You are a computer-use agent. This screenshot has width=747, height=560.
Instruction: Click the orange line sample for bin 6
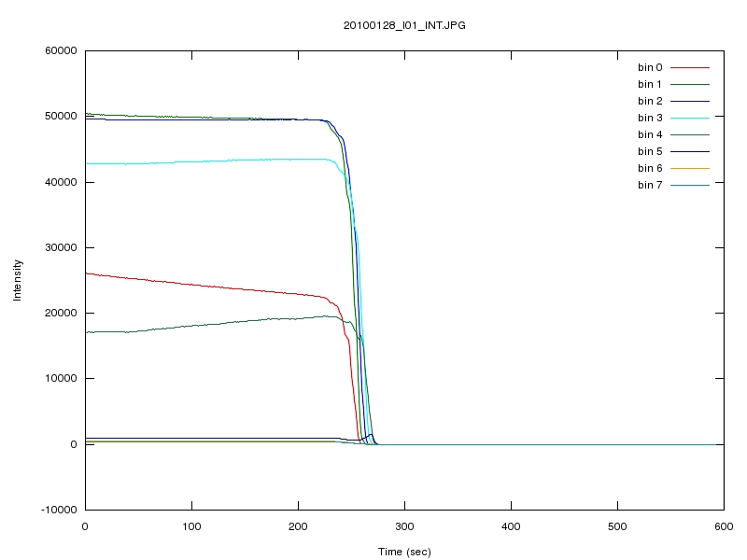(x=690, y=168)
